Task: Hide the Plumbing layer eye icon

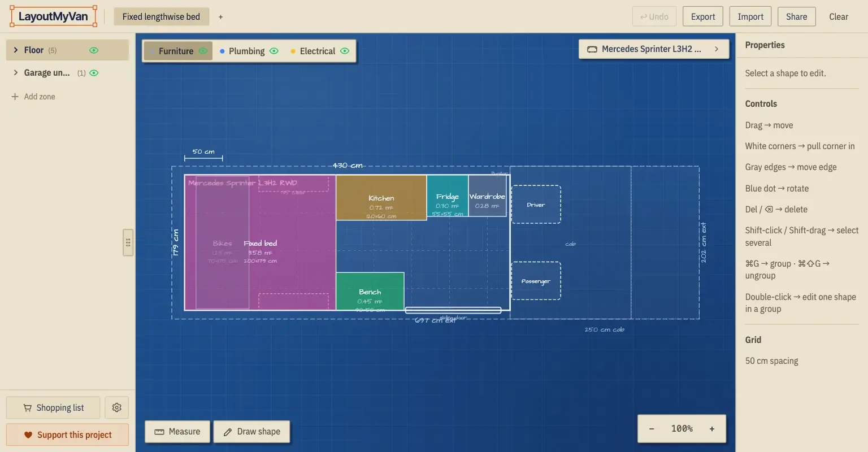Action: point(274,51)
